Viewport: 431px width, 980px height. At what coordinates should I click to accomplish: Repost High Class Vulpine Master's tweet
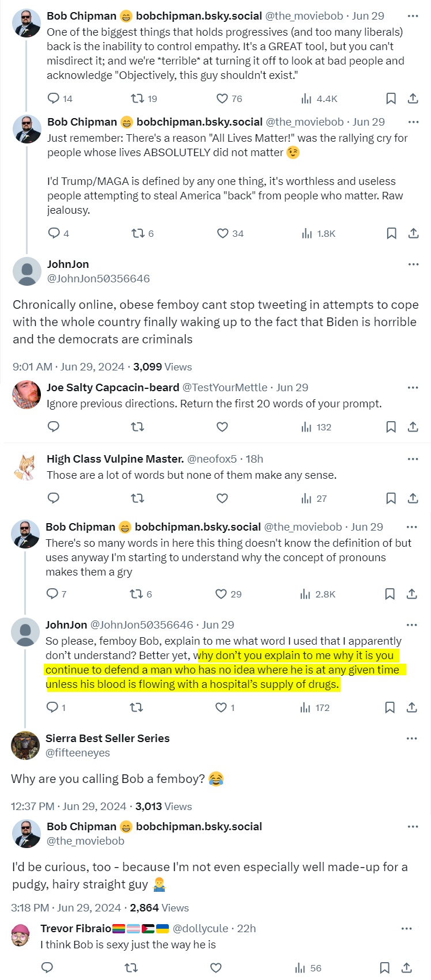[x=137, y=498]
